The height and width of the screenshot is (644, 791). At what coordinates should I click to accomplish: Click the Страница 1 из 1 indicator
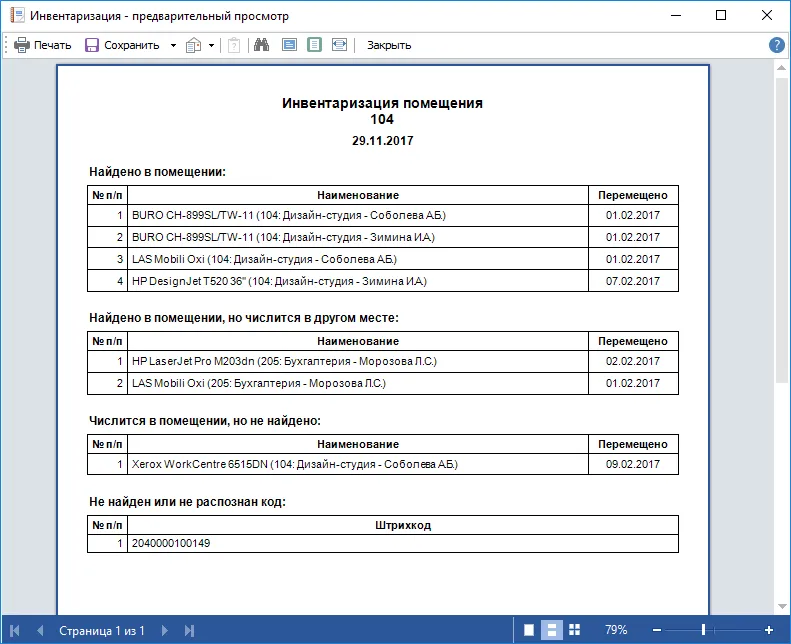102,630
